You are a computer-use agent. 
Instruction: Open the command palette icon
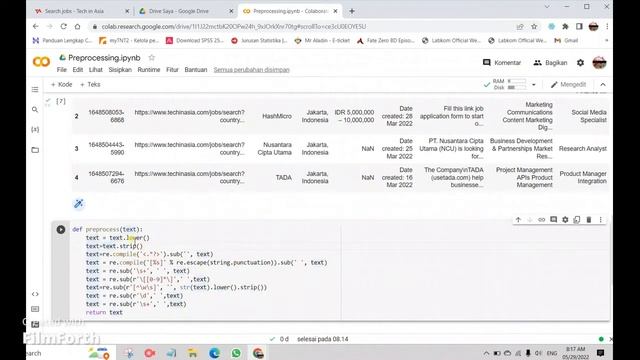35,309
